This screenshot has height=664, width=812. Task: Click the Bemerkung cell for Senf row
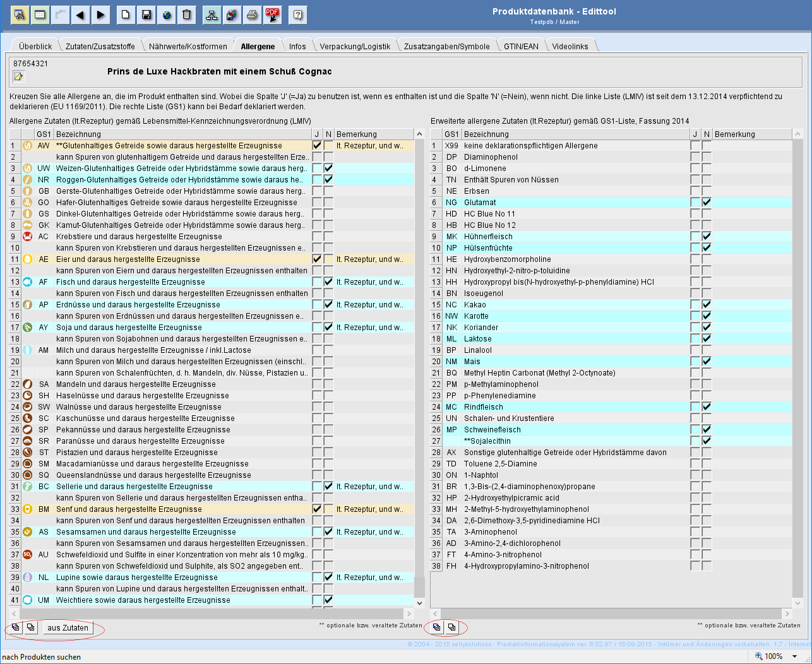click(x=373, y=509)
